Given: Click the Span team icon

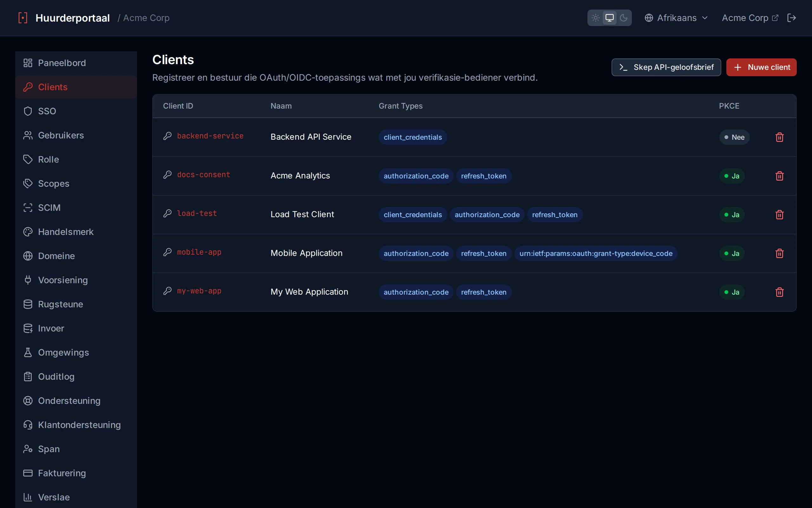Looking at the screenshot, I should [x=28, y=449].
